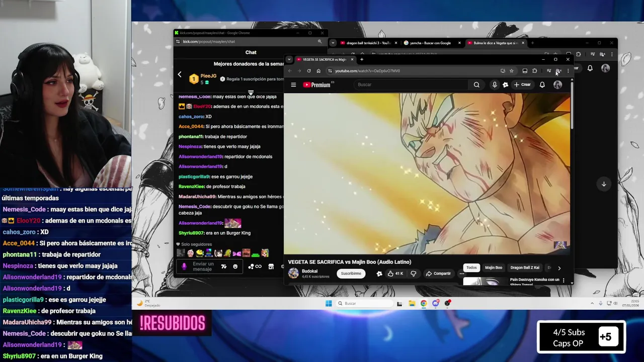
Task: Bookmark this page with the star icon
Action: click(511, 71)
